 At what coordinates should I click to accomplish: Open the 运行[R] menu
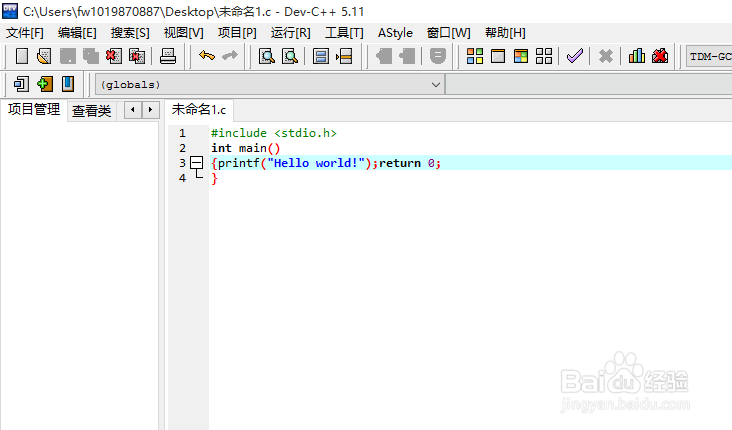coord(290,33)
